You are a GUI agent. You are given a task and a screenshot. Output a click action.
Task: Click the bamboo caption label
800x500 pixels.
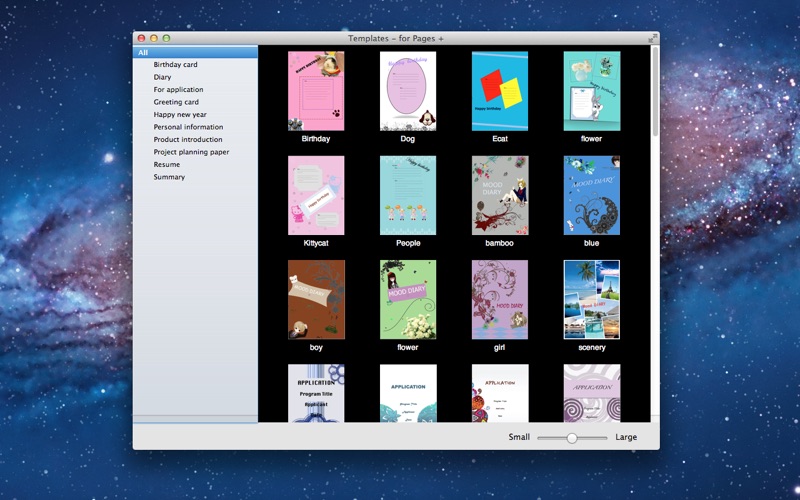point(499,243)
